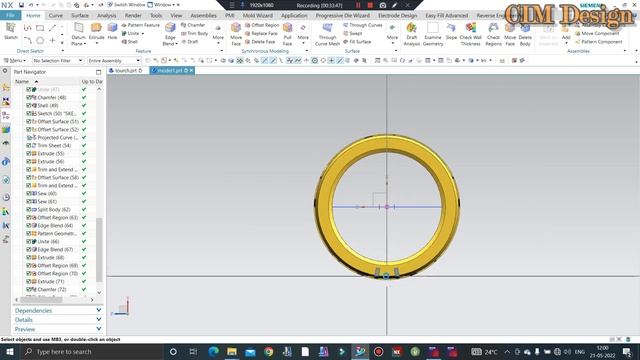Open the Through Curve Mesh tool
Viewport: 640px width, 360px height.
(x=327, y=34)
